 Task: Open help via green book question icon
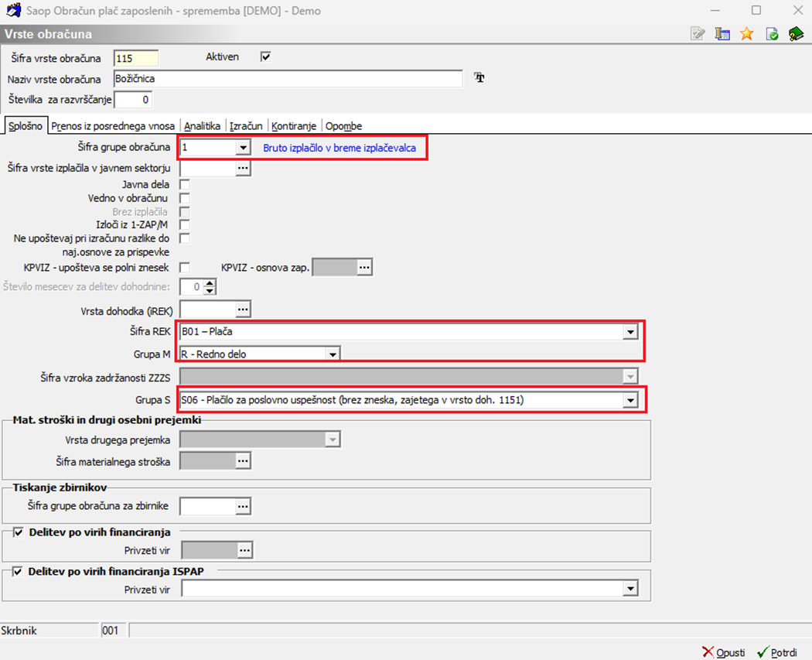click(796, 34)
